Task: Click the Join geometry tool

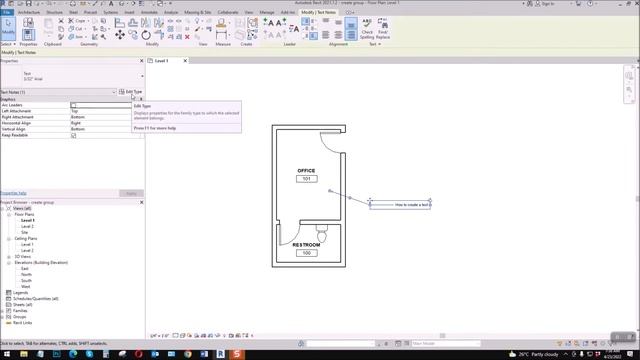Action: (x=76, y=37)
